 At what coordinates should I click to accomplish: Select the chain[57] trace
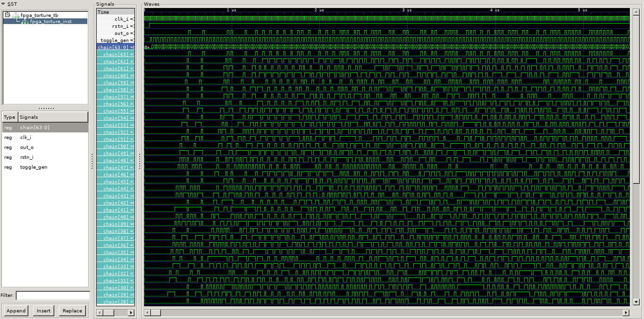point(116,97)
